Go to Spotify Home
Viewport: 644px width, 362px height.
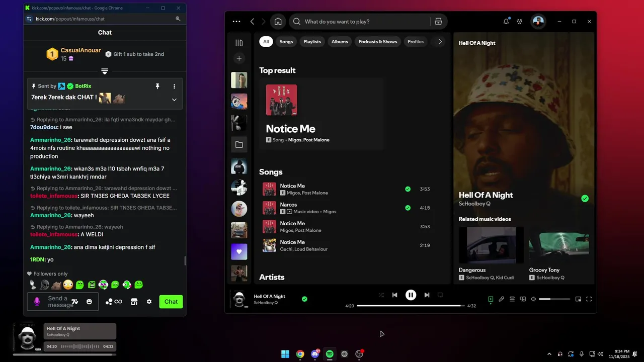pyautogui.click(x=278, y=22)
